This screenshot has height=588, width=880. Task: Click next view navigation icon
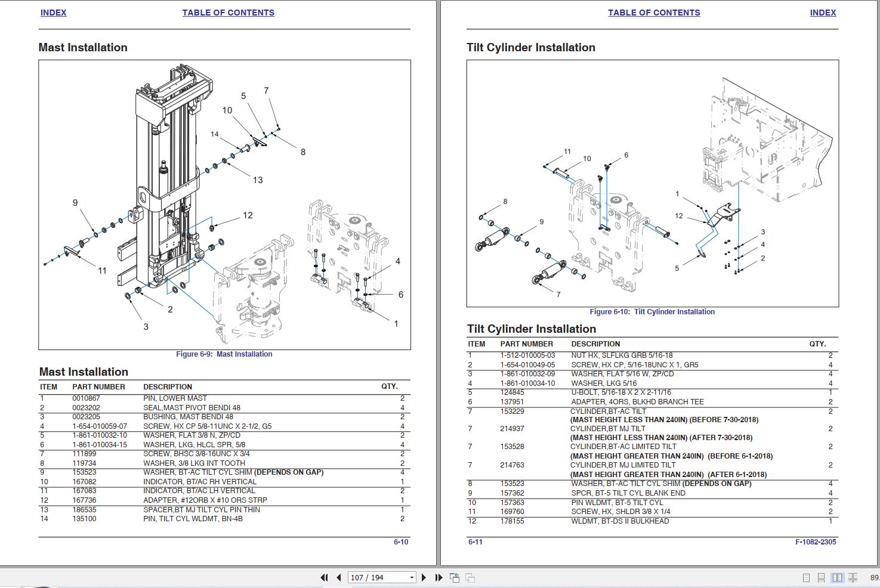[x=470, y=577]
